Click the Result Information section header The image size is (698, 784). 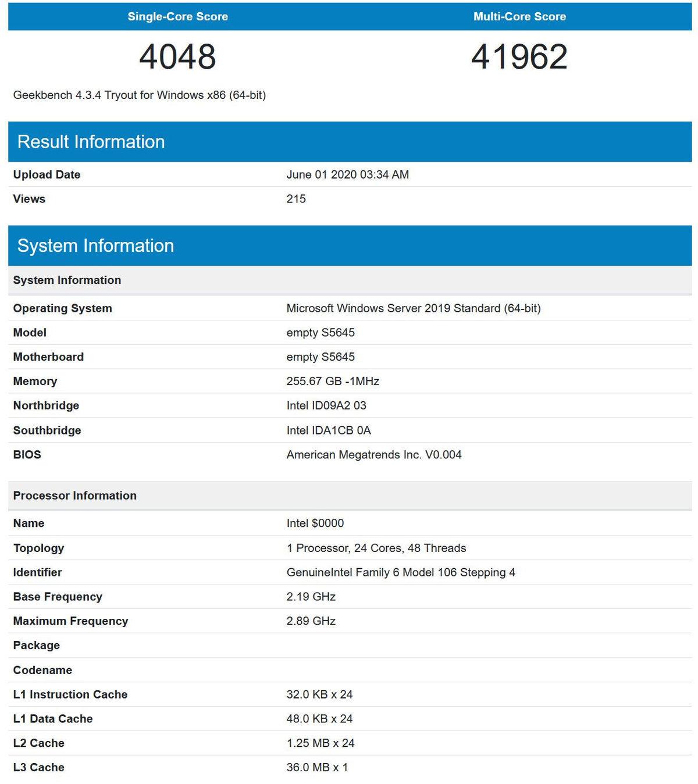coord(91,141)
